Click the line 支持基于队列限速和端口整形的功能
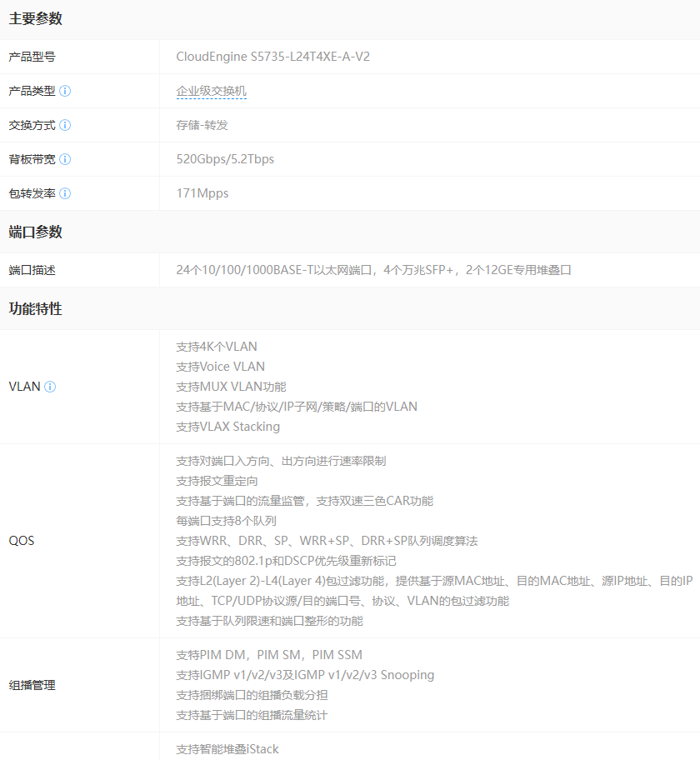Image resolution: width=700 pixels, height=760 pixels. pyautogui.click(x=269, y=621)
